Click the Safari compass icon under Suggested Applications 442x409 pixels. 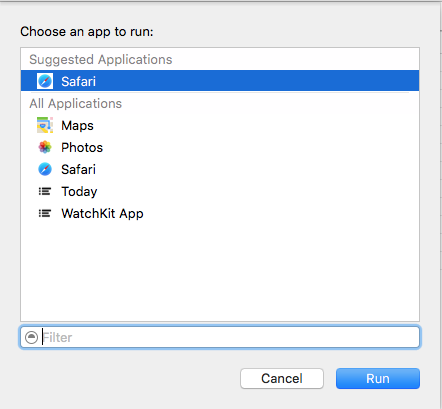tap(45, 81)
